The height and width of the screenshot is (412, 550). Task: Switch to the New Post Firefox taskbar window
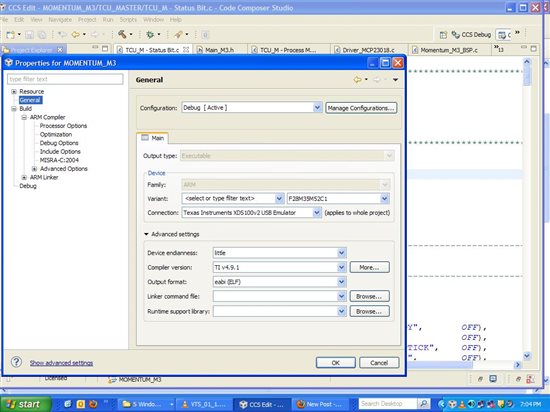320,404
